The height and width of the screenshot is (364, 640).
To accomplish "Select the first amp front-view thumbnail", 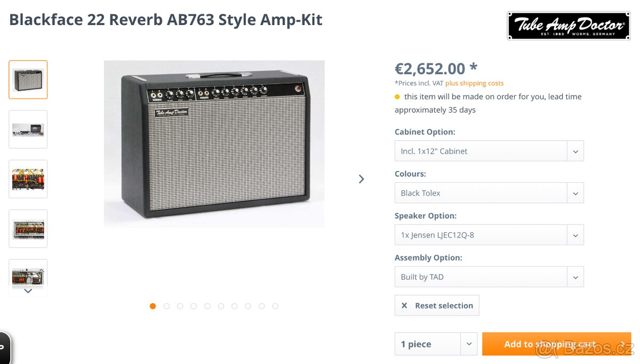I will pos(28,79).
